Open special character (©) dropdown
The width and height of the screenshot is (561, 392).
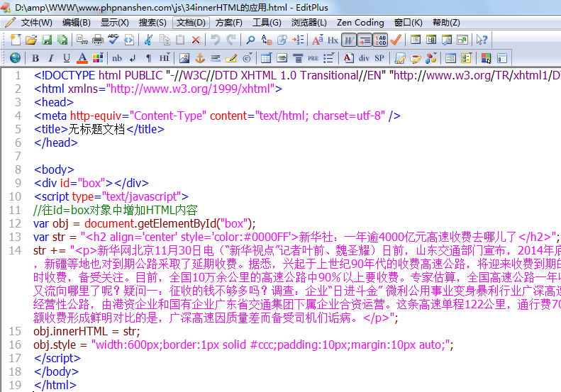pyautogui.click(x=248, y=58)
